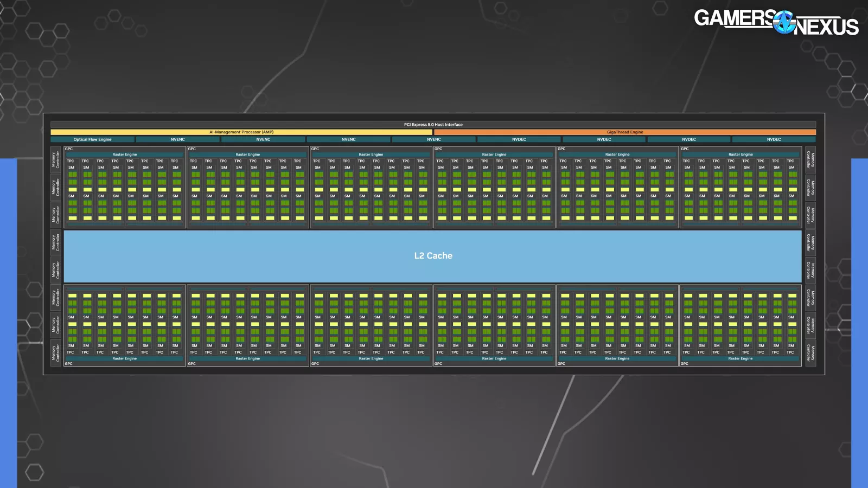Click the PCI Express 5.0 Host Interface bar
The height and width of the screenshot is (488, 868).
pyautogui.click(x=433, y=125)
